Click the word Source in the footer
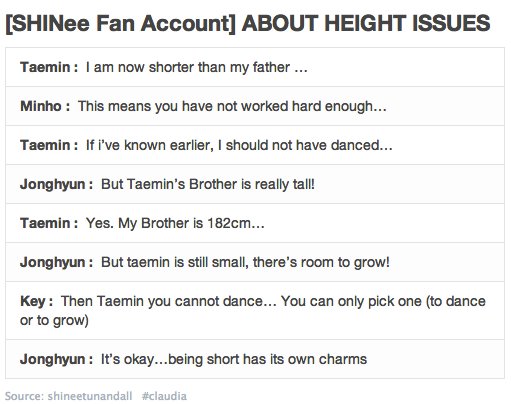The width and height of the screenshot is (511, 404). tap(24, 396)
